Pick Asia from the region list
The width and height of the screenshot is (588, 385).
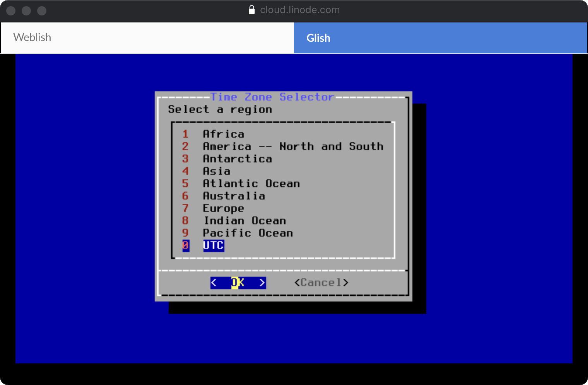[217, 171]
